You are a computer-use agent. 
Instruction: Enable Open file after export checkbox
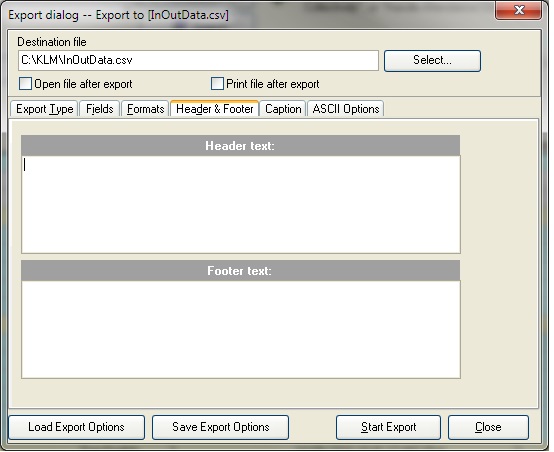pos(25,84)
